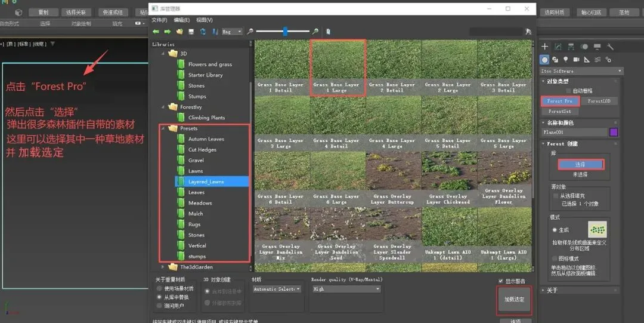Select the Systems category icon
This screenshot has width=644, height=323.
[x=608, y=60]
